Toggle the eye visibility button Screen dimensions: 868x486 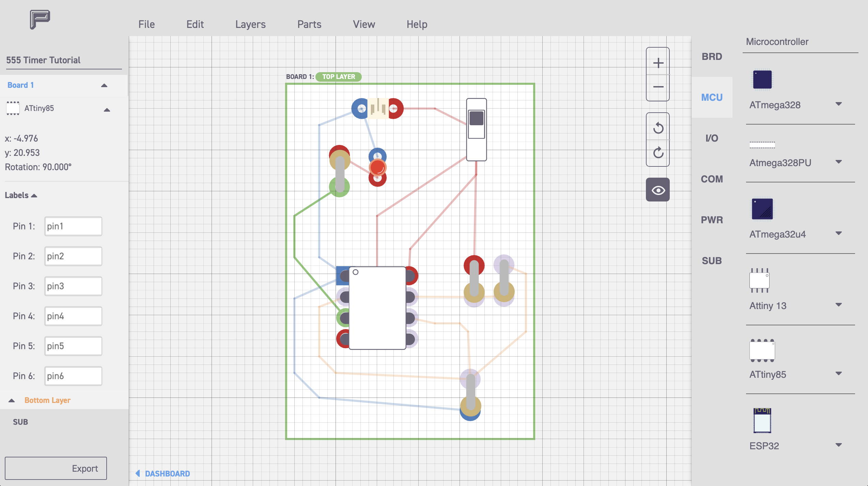pos(658,190)
